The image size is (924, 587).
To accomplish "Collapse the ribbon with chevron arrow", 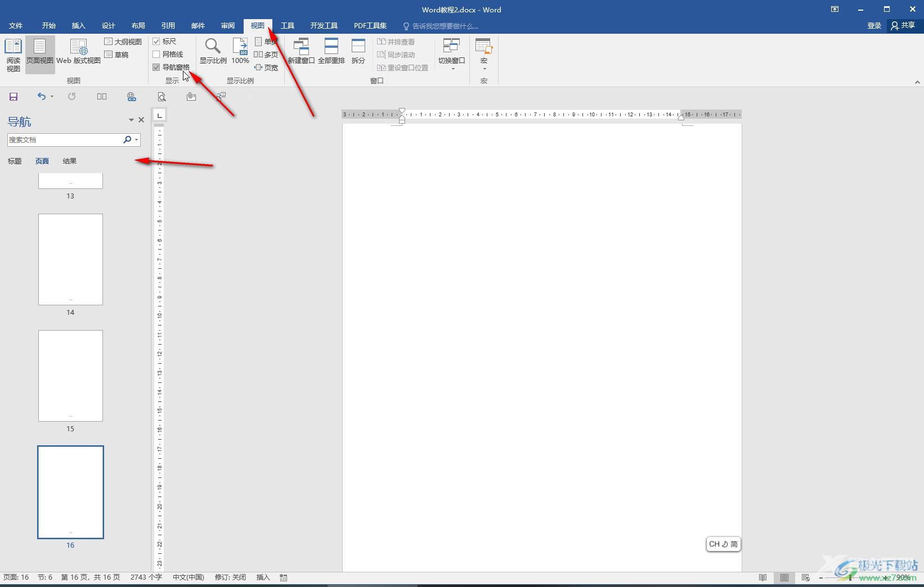I will tap(917, 82).
